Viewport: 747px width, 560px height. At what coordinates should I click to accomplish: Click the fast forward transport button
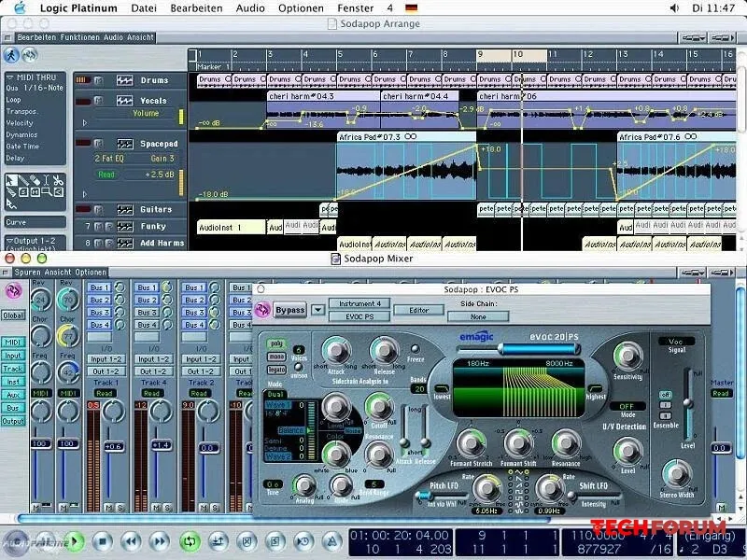point(159,540)
